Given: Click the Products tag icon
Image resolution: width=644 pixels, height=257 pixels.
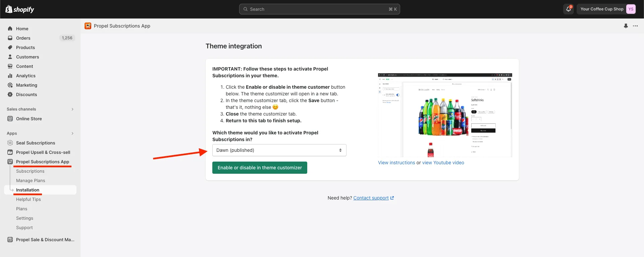Looking at the screenshot, I should point(10,47).
